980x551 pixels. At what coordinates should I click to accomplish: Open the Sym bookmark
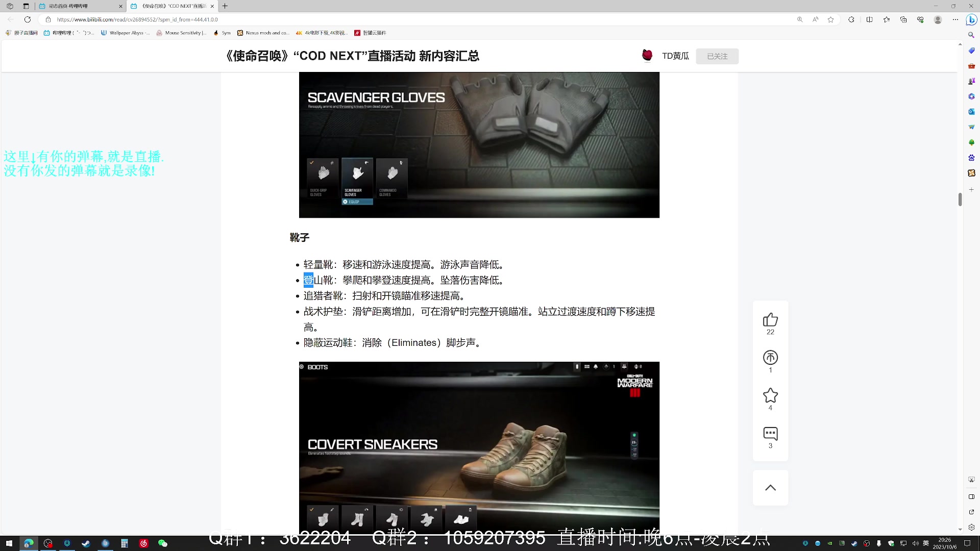click(x=222, y=33)
